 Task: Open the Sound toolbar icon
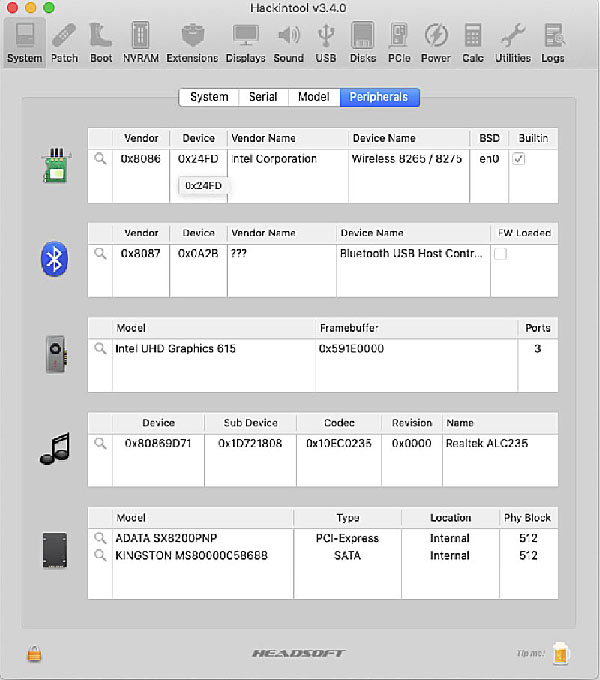[288, 42]
